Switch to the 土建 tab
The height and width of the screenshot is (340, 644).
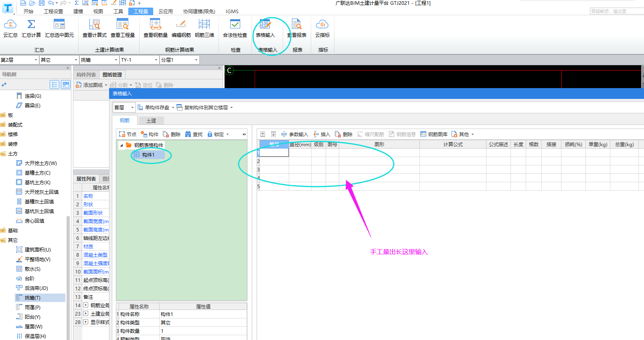[x=151, y=121]
